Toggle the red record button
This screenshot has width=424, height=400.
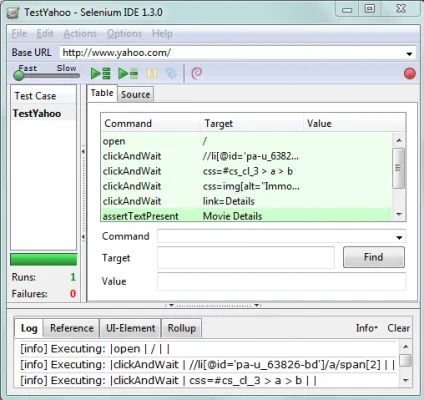tap(410, 73)
